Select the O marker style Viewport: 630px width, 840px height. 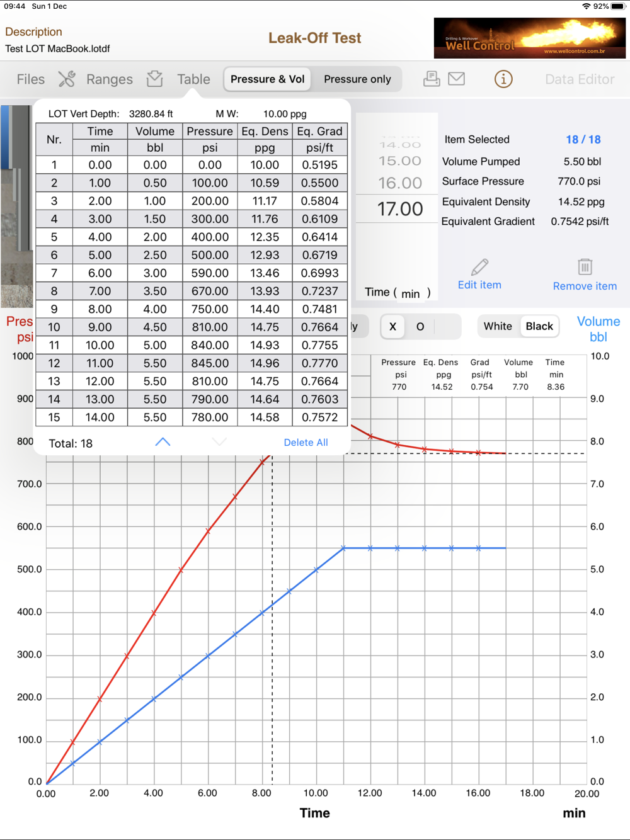pos(420,326)
